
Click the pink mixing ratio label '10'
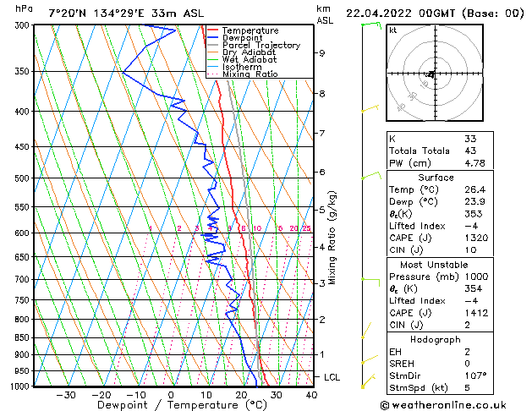click(x=257, y=228)
